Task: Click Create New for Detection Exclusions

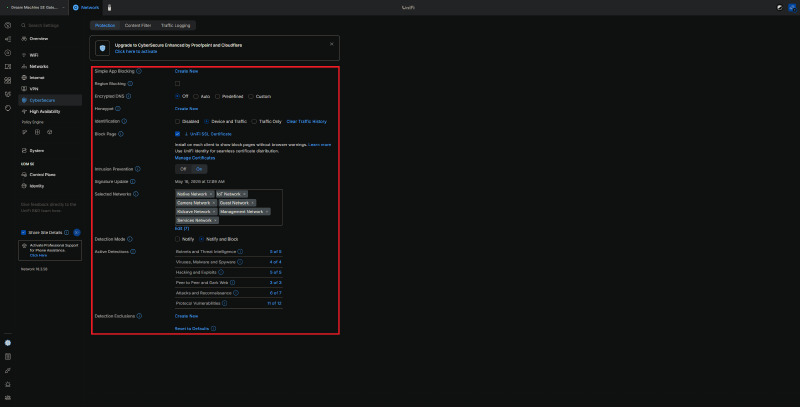Action: click(x=186, y=316)
